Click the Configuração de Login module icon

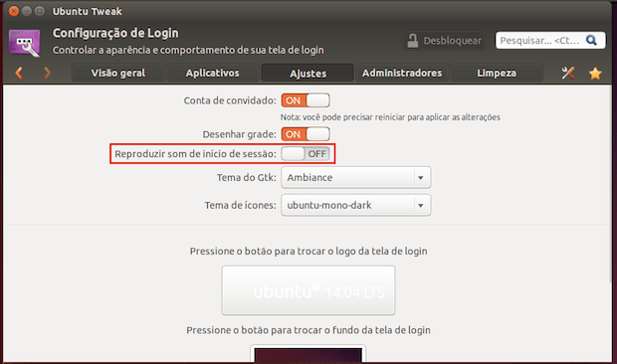point(25,43)
